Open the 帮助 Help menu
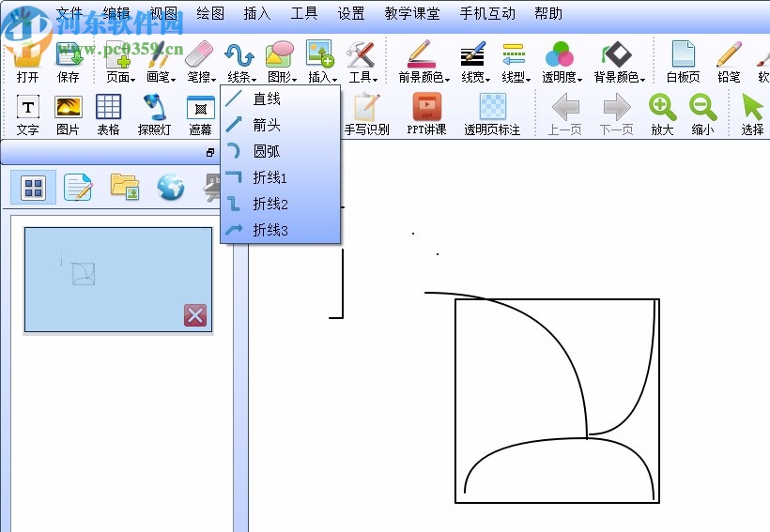 click(x=548, y=13)
